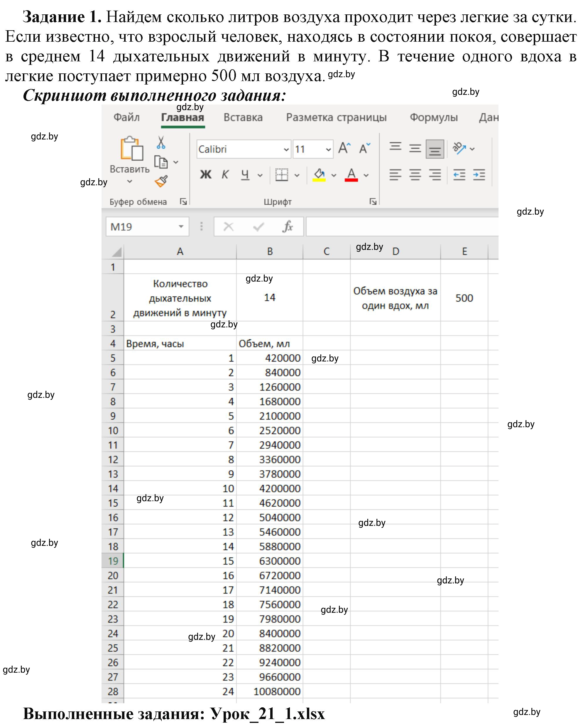The image size is (588, 727).
Task: Select cell 'Количество дыхательных движений в минуту'
Action: coord(180,297)
